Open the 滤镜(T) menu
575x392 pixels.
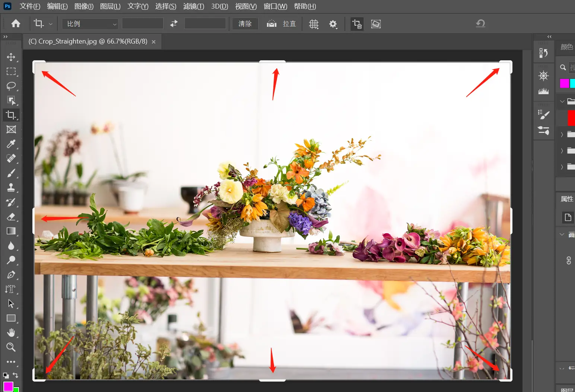[193, 6]
